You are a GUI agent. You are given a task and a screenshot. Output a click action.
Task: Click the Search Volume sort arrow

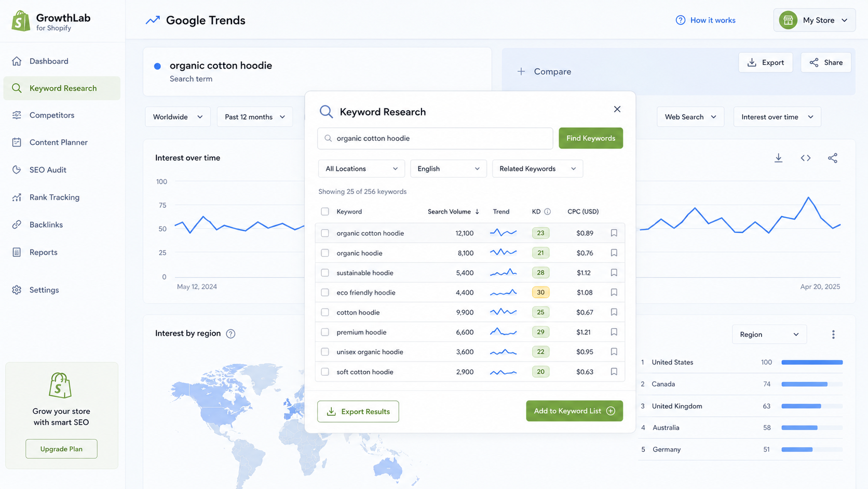tap(477, 212)
